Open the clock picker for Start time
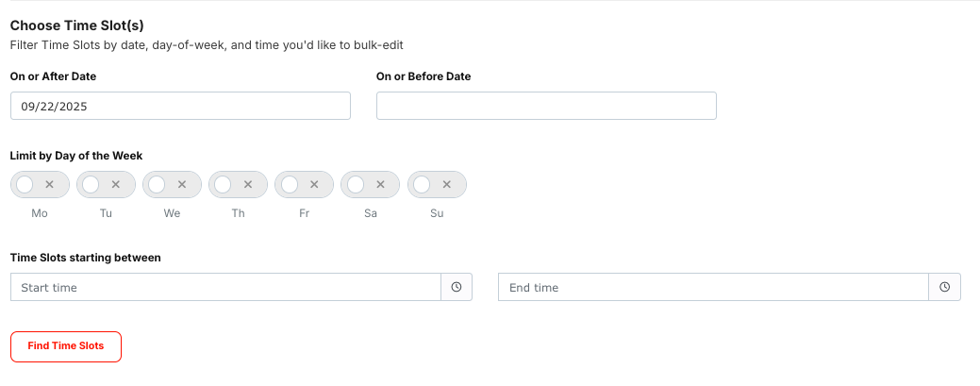The height and width of the screenshot is (386, 980). [457, 287]
